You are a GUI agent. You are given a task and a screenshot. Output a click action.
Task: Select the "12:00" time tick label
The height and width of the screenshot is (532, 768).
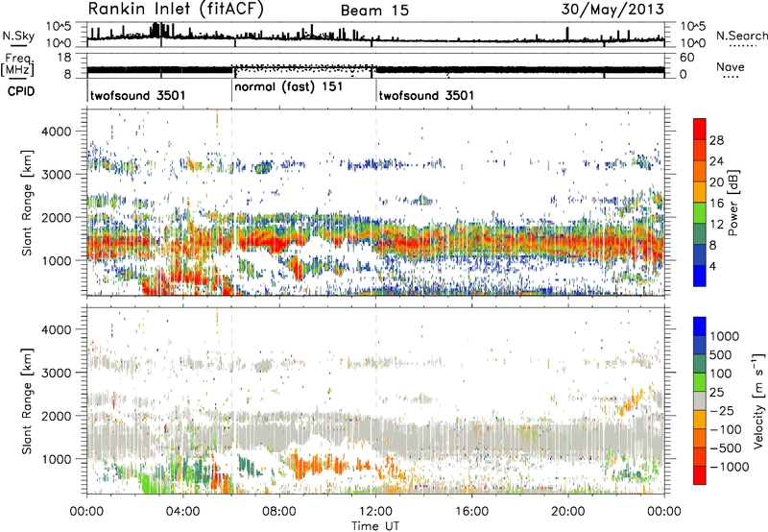coord(375,512)
